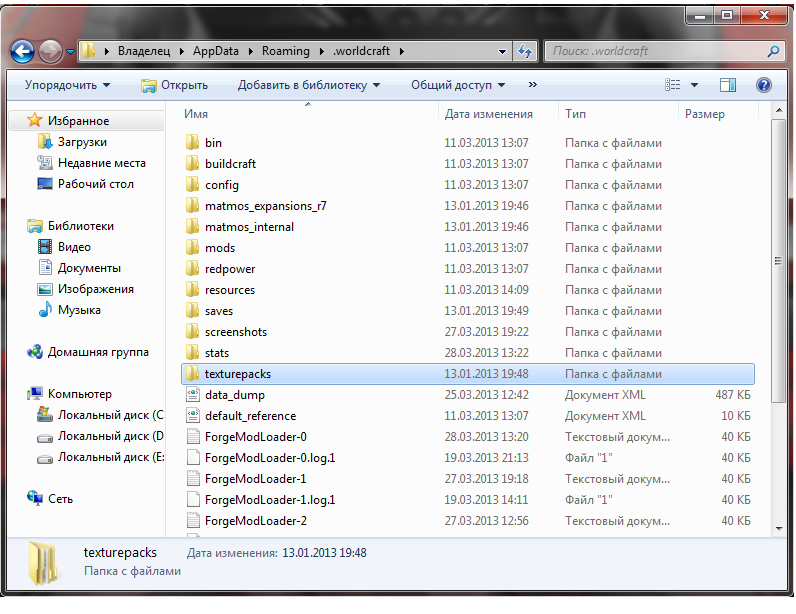
Task: Select the buildcraft folder icon
Action: [192, 164]
